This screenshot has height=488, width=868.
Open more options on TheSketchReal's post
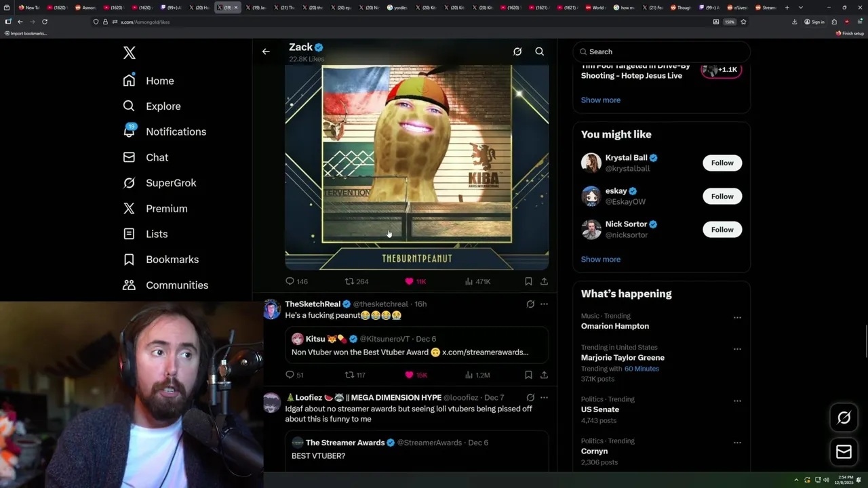click(544, 304)
